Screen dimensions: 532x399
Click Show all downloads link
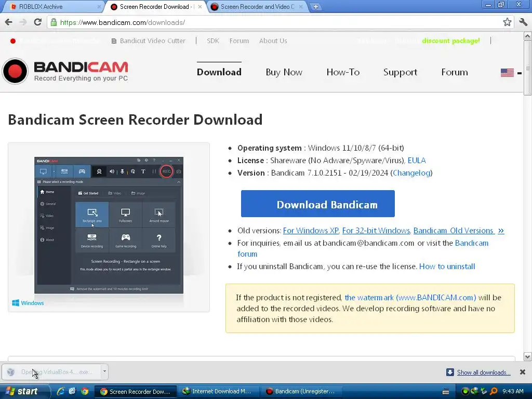pos(484,372)
